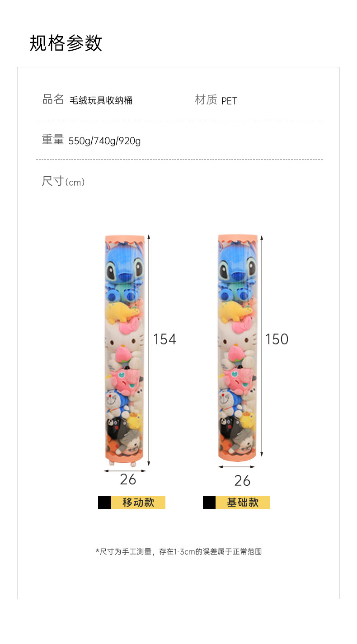This screenshot has height=644, width=357.
Task: Click the 基础款 yellow label
Action: point(243,502)
